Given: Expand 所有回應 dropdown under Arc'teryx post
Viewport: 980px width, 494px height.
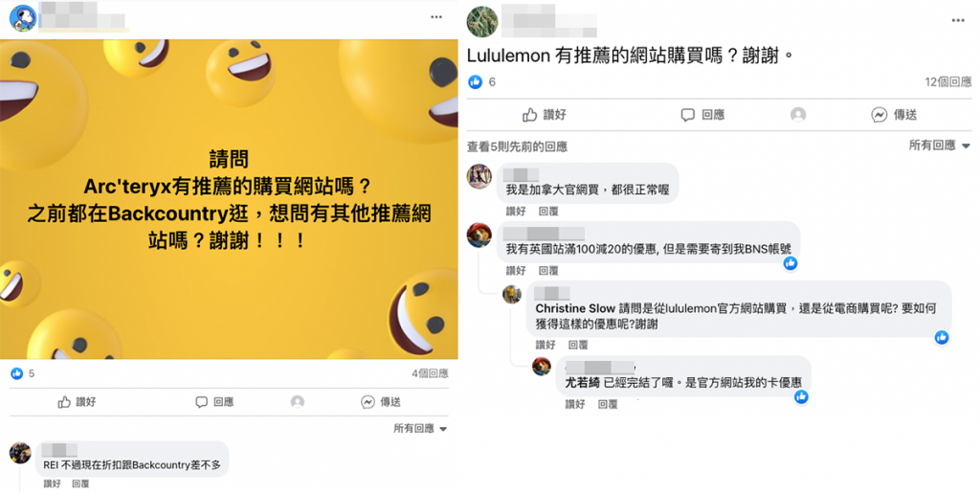Looking at the screenshot, I should (x=420, y=428).
